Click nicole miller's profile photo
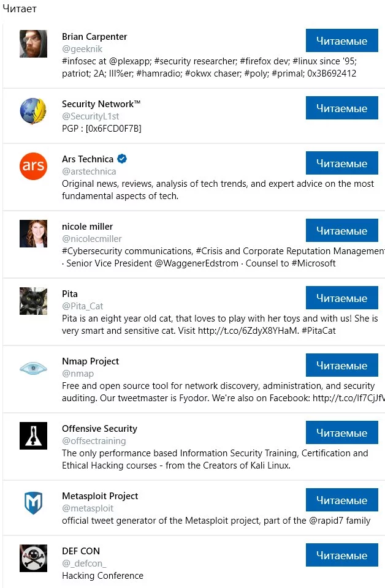The image size is (385, 588). (x=33, y=234)
